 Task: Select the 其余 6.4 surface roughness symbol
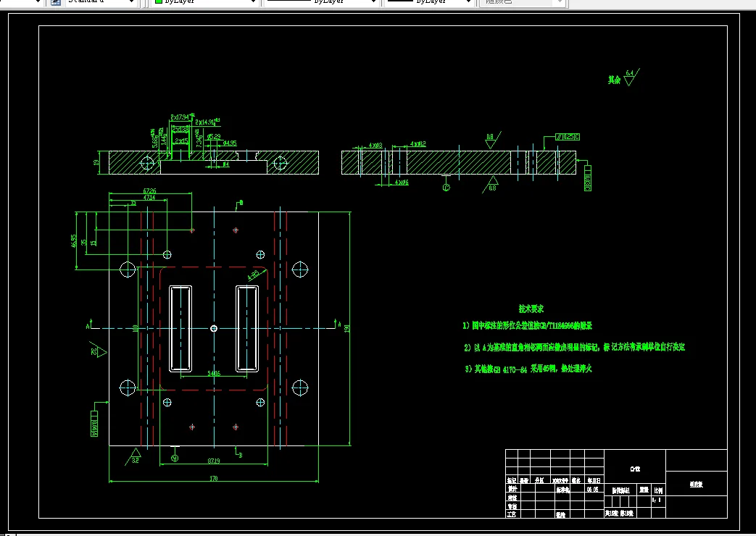click(x=624, y=78)
